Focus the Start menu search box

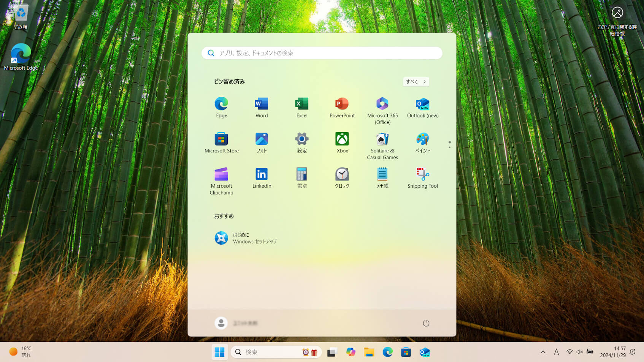coord(322,53)
